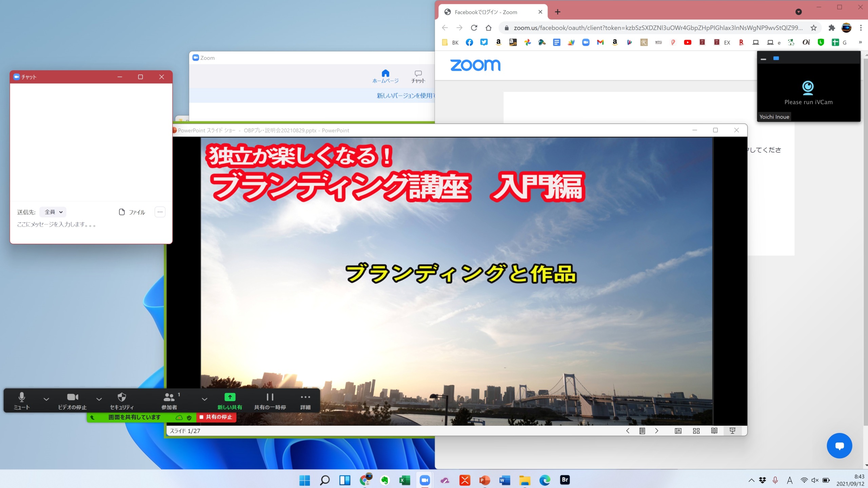868x488 pixels.
Task: Switch to Slide Sorter view in PowerPoint
Action: [696, 431]
